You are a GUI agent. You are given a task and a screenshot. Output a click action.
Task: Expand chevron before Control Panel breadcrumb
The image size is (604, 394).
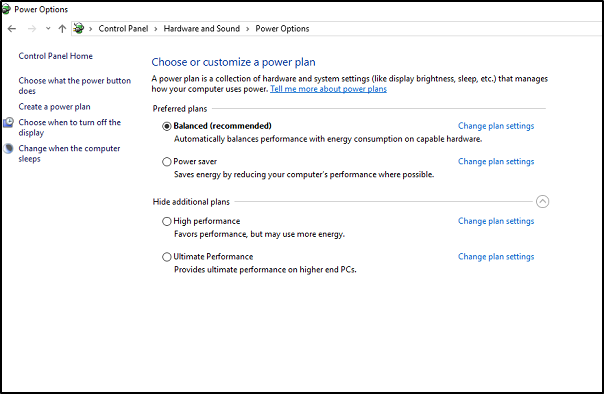click(91, 29)
